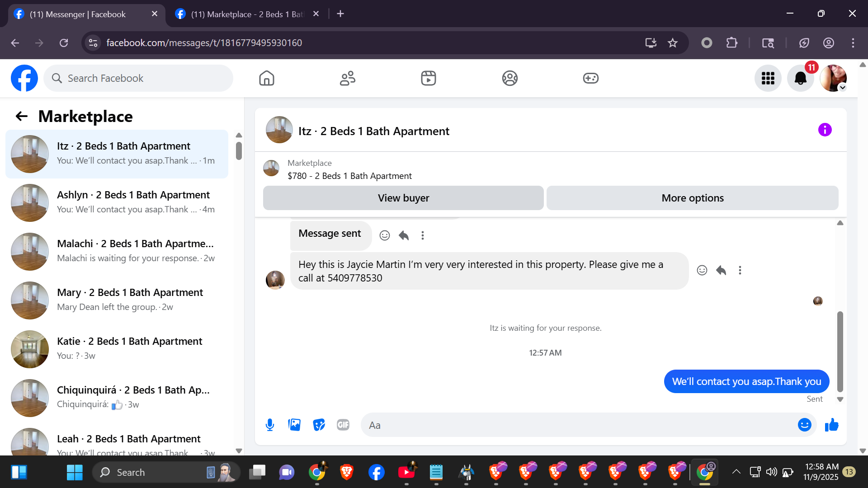Screen dimensions: 868x488
Task: React to the Jaycie Martin message
Action: (702, 270)
